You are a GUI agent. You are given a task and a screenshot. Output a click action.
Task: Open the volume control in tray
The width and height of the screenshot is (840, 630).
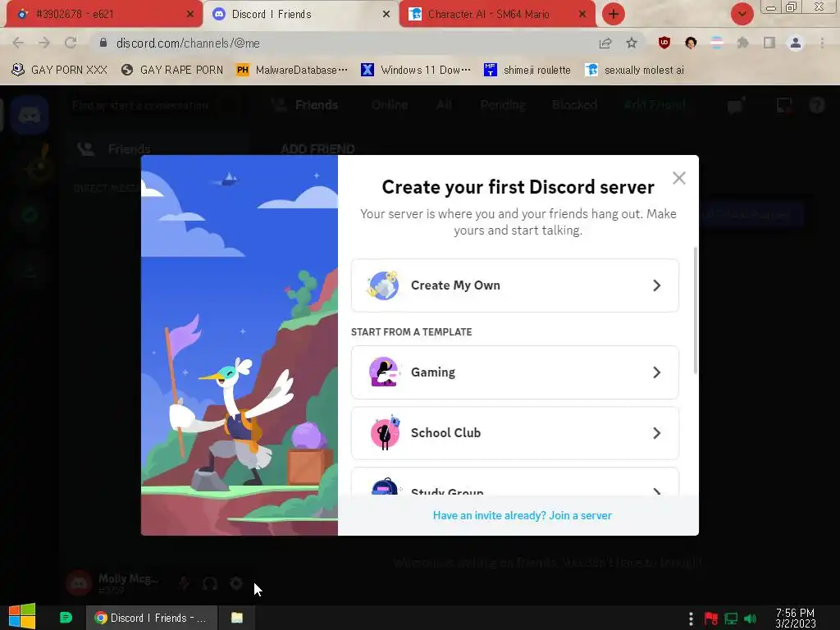click(751, 619)
